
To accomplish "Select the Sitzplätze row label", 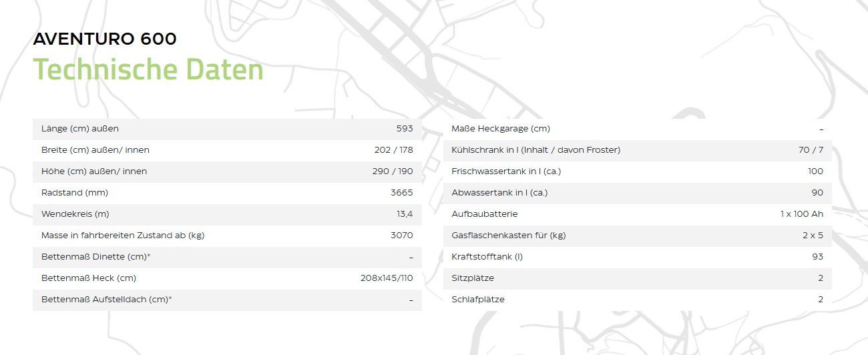I will (473, 278).
